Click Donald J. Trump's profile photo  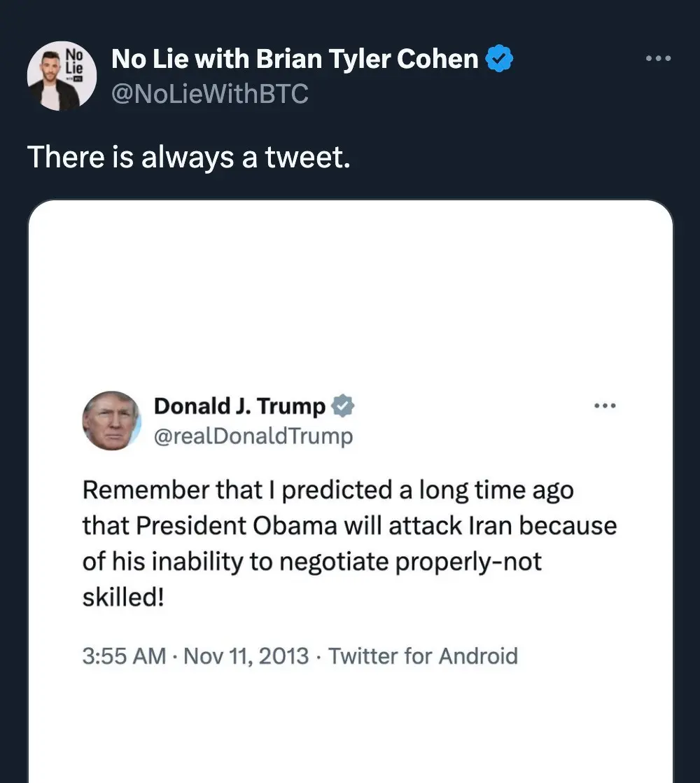(x=111, y=421)
